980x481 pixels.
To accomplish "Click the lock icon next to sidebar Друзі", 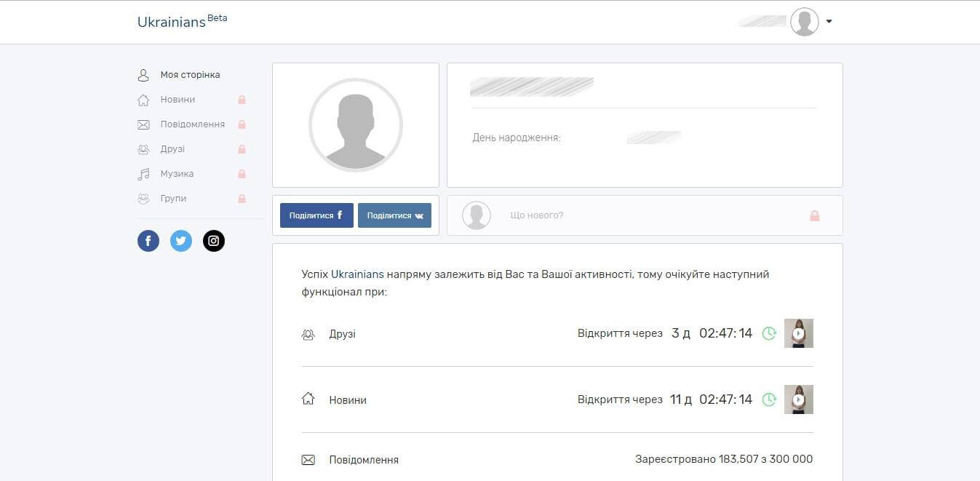I will click(x=242, y=149).
